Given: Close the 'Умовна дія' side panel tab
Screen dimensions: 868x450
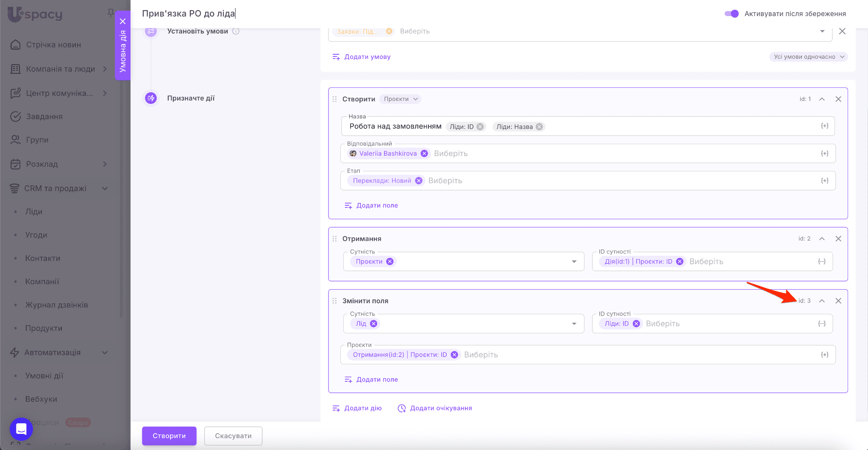Looking at the screenshot, I should 123,21.
